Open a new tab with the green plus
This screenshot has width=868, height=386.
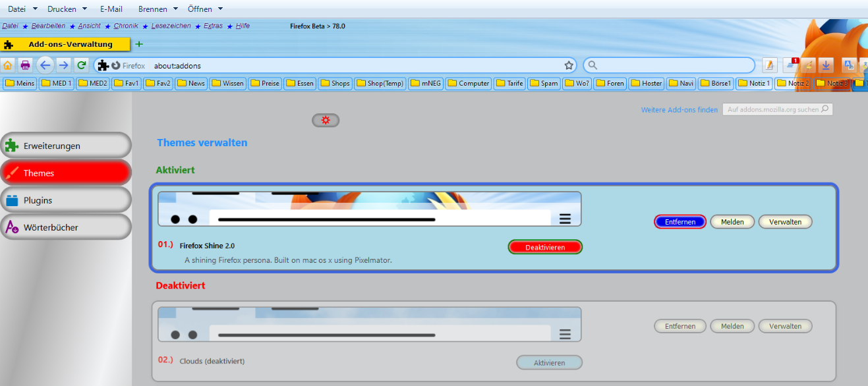click(139, 44)
